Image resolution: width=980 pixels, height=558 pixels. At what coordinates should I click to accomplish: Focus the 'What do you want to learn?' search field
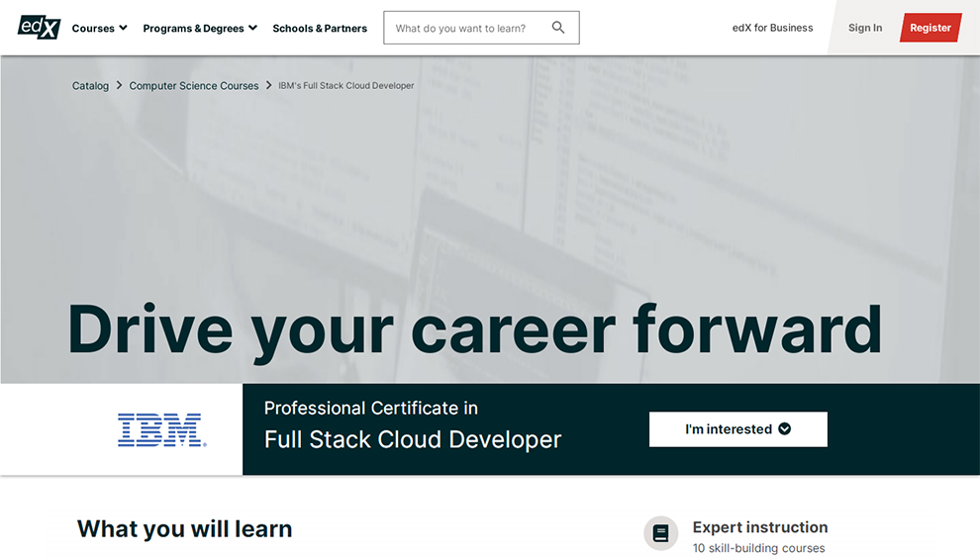pos(481,28)
